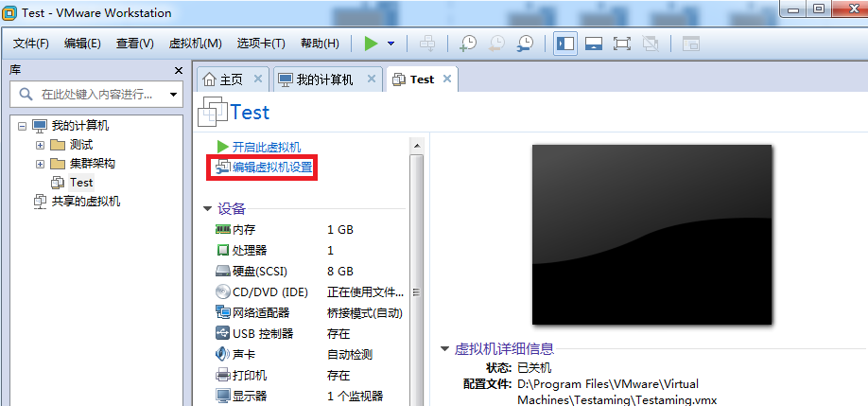
Task: Click the 正在使用文件 CD/DVD value
Action: click(365, 291)
